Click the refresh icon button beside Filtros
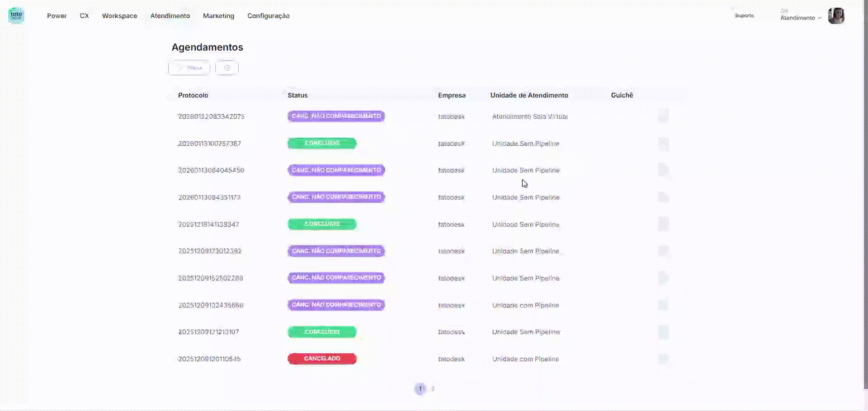Screen dimensions: 868x411 pos(227,68)
